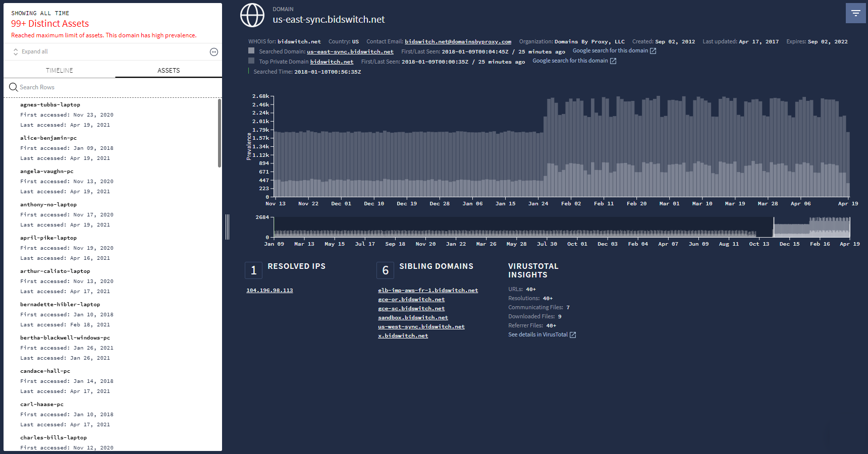The height and width of the screenshot is (454, 868).
Task: Click Expand all in the assets panel
Action: point(35,51)
